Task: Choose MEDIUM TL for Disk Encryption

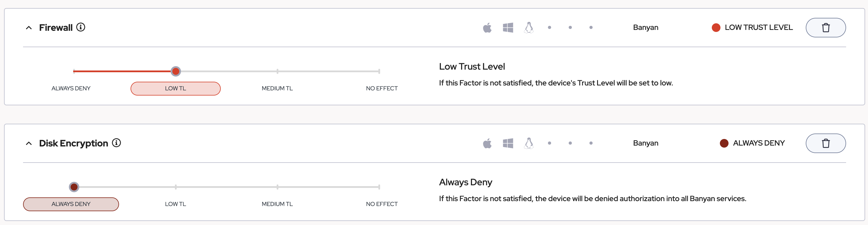Action: coord(277,204)
